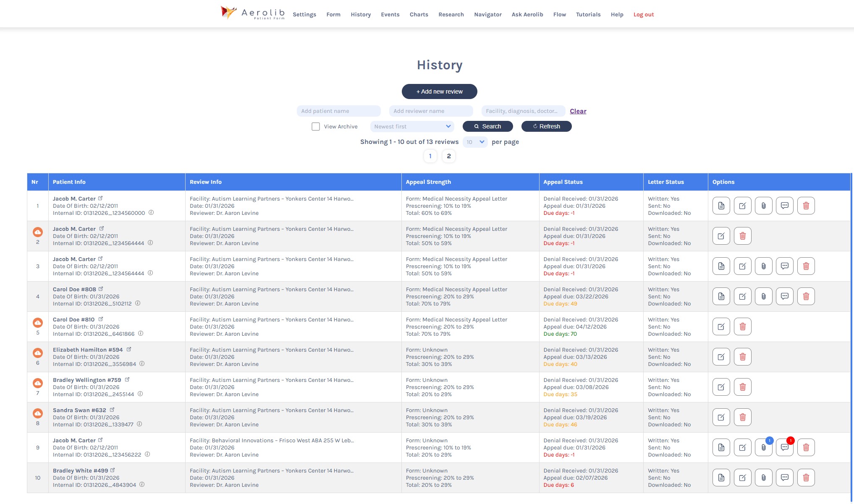Open document icon for row 1
The height and width of the screenshot is (504, 854).
[721, 206]
